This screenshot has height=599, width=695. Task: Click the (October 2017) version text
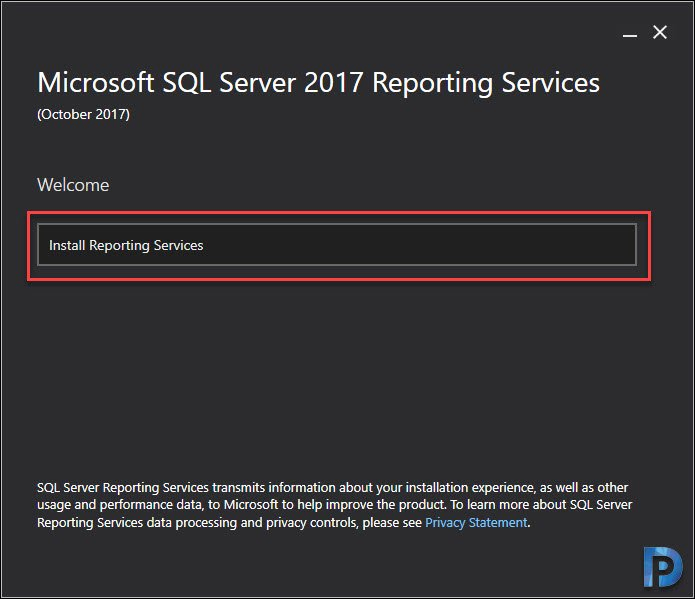click(83, 114)
